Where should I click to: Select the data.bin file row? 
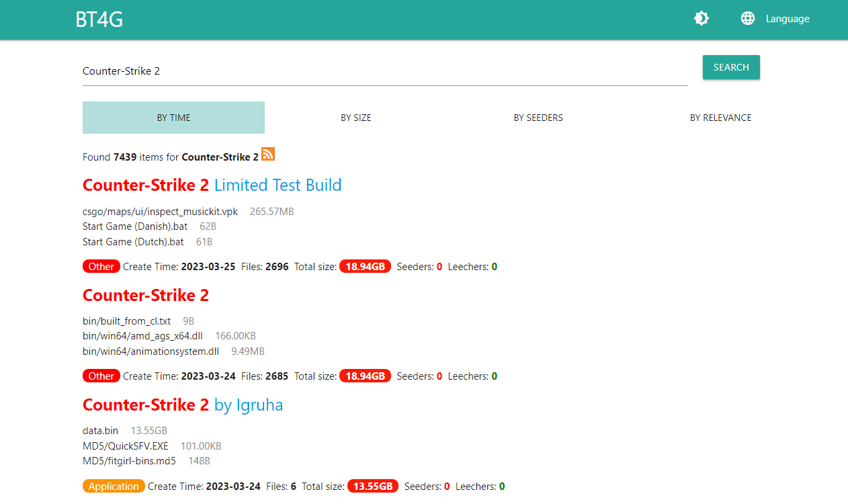click(x=100, y=431)
